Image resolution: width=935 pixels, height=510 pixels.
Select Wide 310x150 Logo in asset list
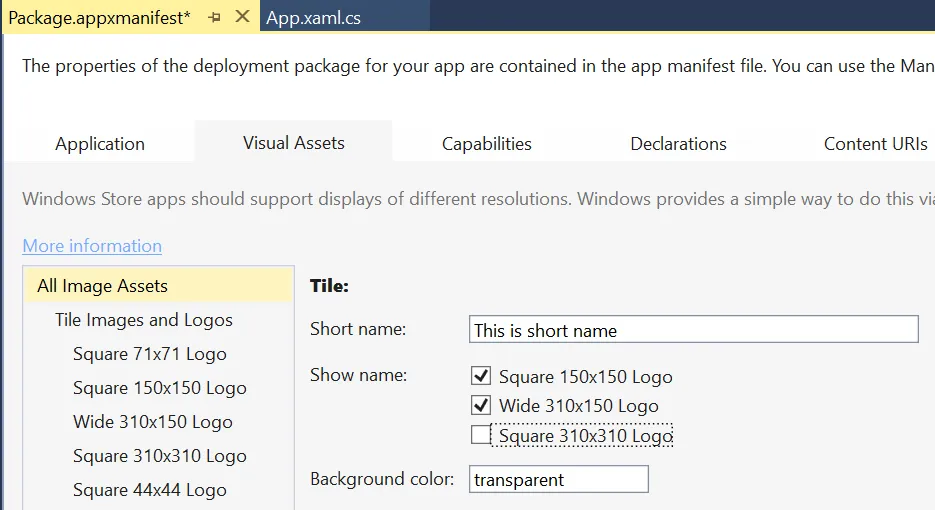pyautogui.click(x=153, y=422)
